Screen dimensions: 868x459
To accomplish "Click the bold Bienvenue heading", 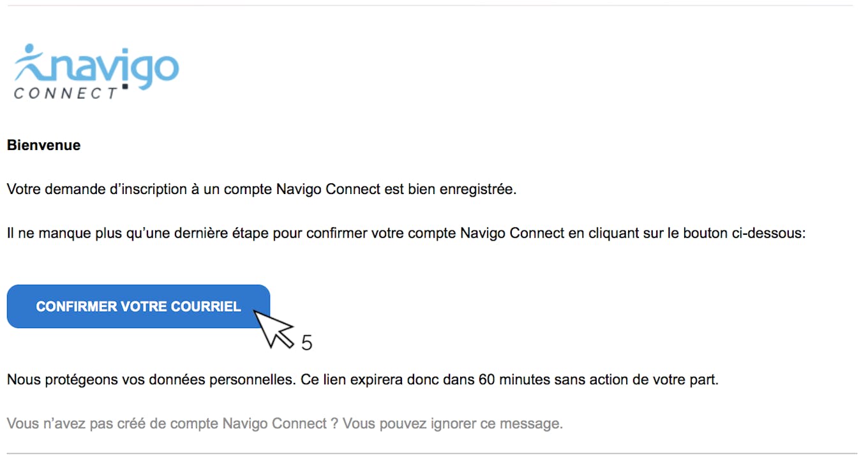I will [43, 145].
